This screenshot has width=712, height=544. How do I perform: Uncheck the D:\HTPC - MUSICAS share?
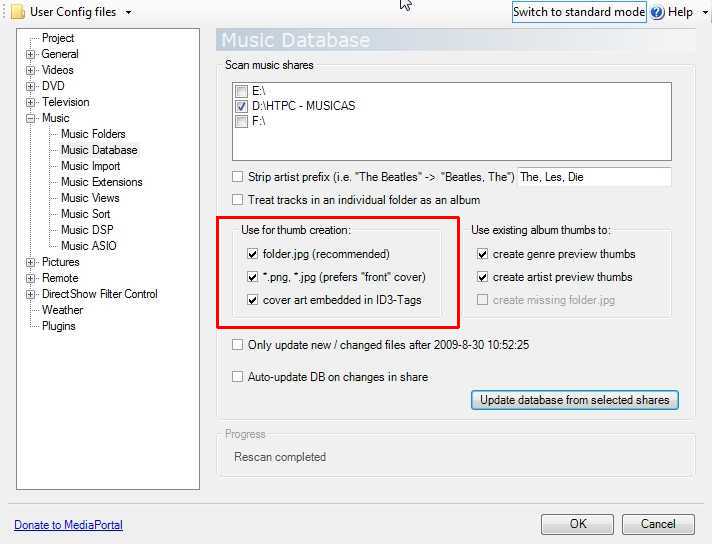(x=241, y=106)
